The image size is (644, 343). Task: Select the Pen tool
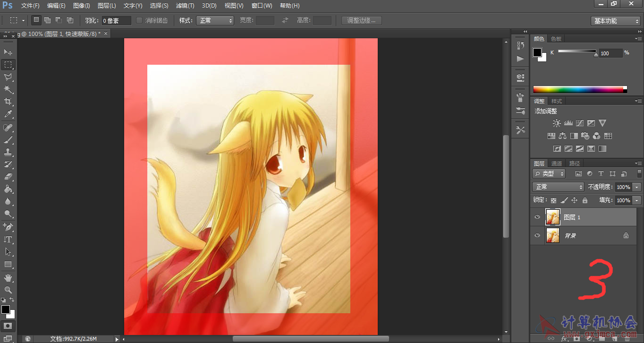[x=8, y=227]
